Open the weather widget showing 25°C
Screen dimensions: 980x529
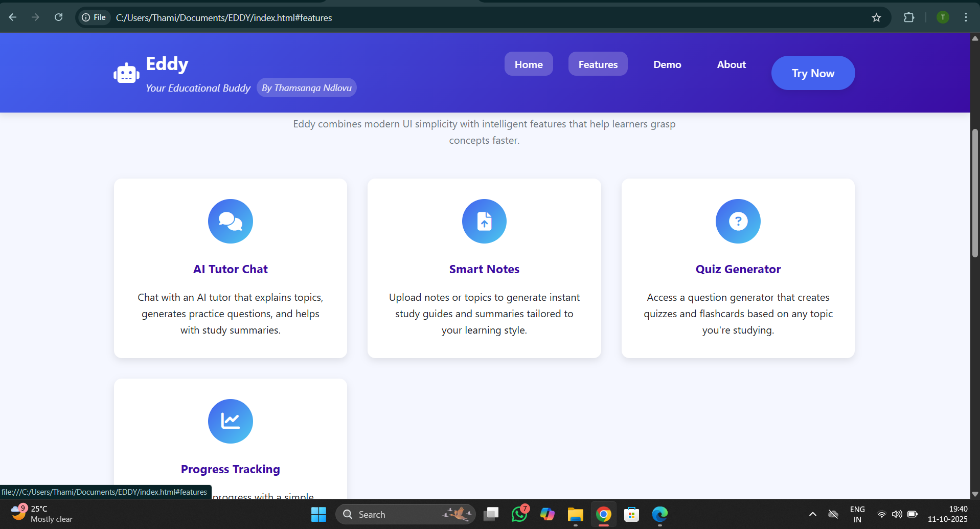coord(42,514)
